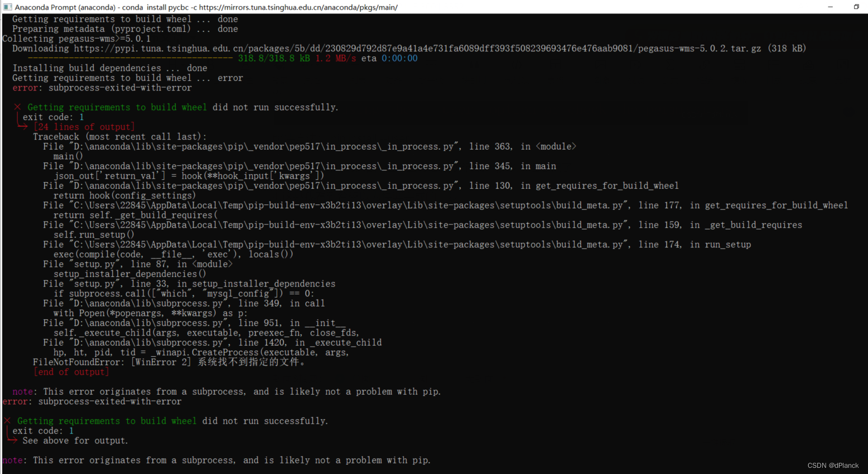Viewport: 868px width, 474px height.
Task: Click the Anaconda Prompt icon in title bar
Action: (6, 7)
